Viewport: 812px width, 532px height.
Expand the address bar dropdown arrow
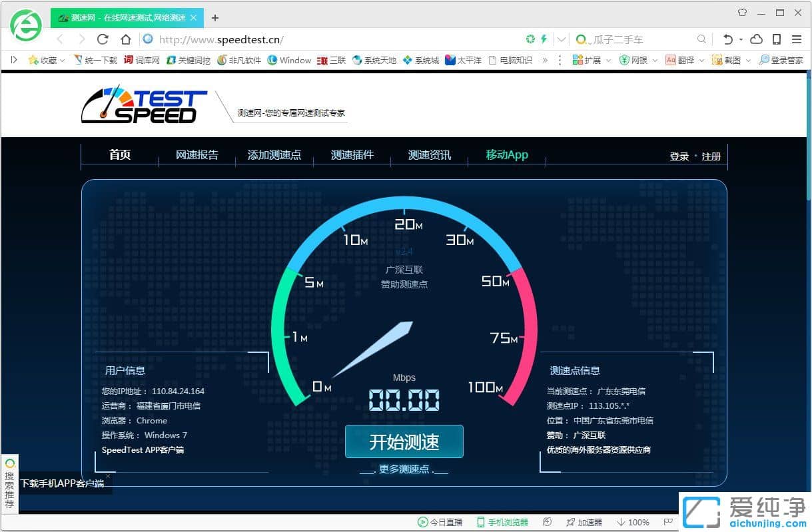[560, 39]
